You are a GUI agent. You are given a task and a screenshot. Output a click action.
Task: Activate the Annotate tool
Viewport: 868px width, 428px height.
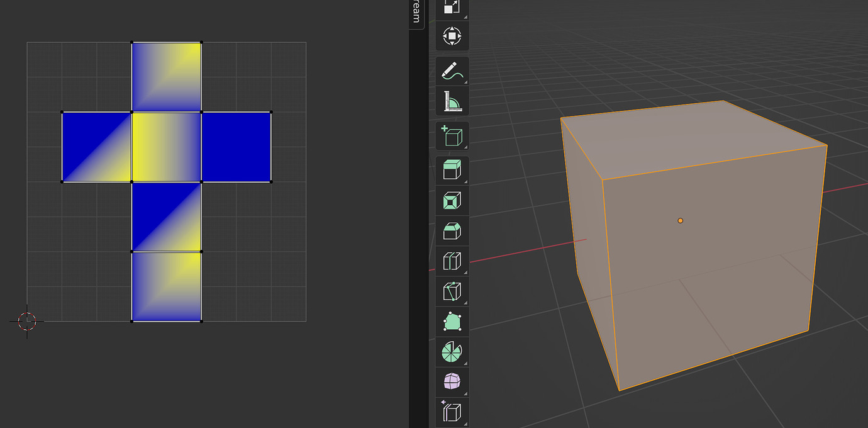452,71
